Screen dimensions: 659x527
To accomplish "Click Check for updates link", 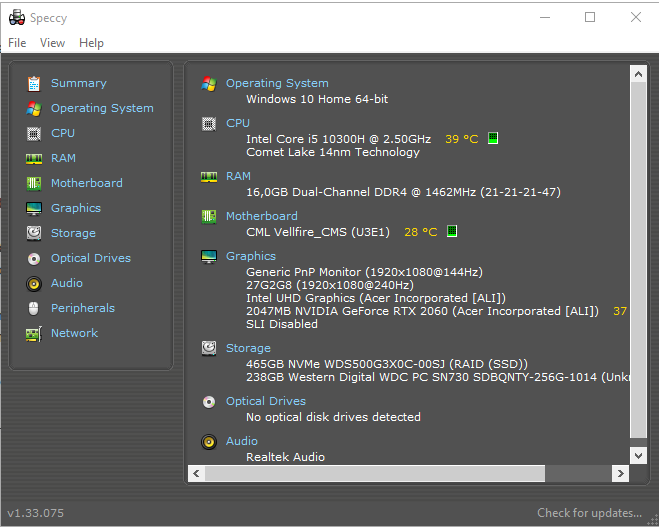I will tap(589, 513).
